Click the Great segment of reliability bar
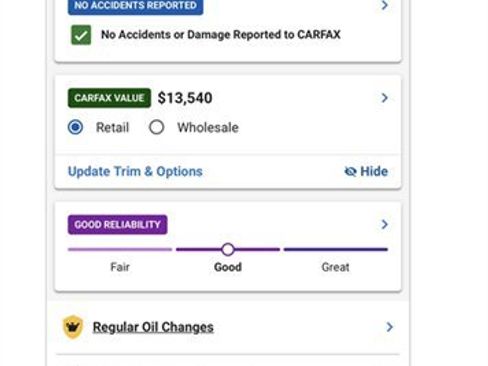The width and height of the screenshot is (488, 366). (336, 249)
